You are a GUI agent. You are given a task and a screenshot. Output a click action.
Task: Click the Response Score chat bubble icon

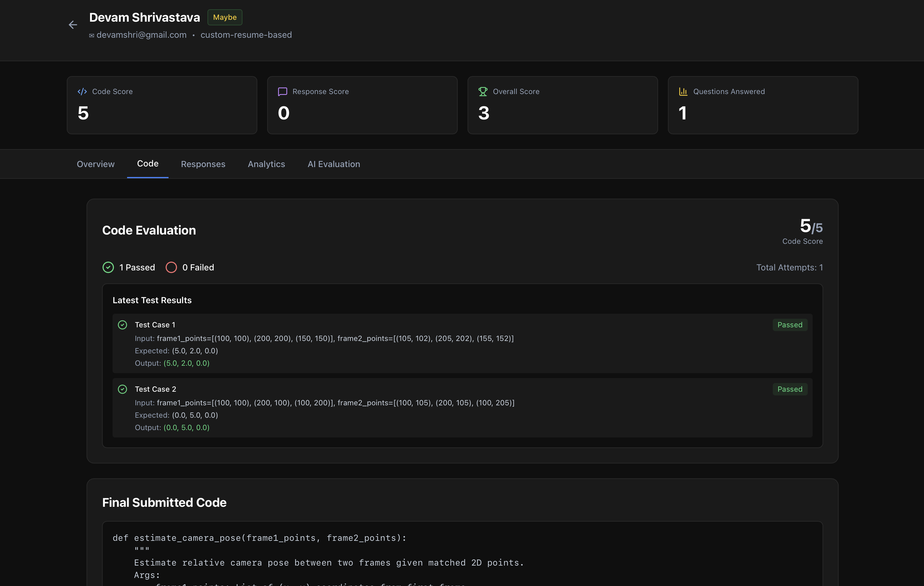pyautogui.click(x=282, y=91)
